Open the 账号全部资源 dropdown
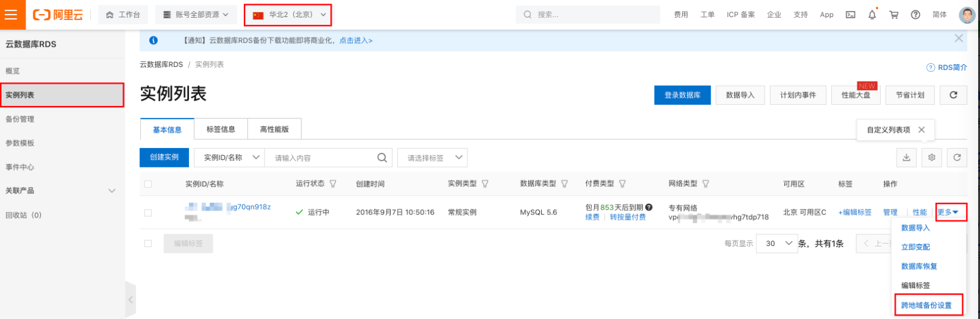Image resolution: width=980 pixels, height=319 pixels. click(x=196, y=15)
